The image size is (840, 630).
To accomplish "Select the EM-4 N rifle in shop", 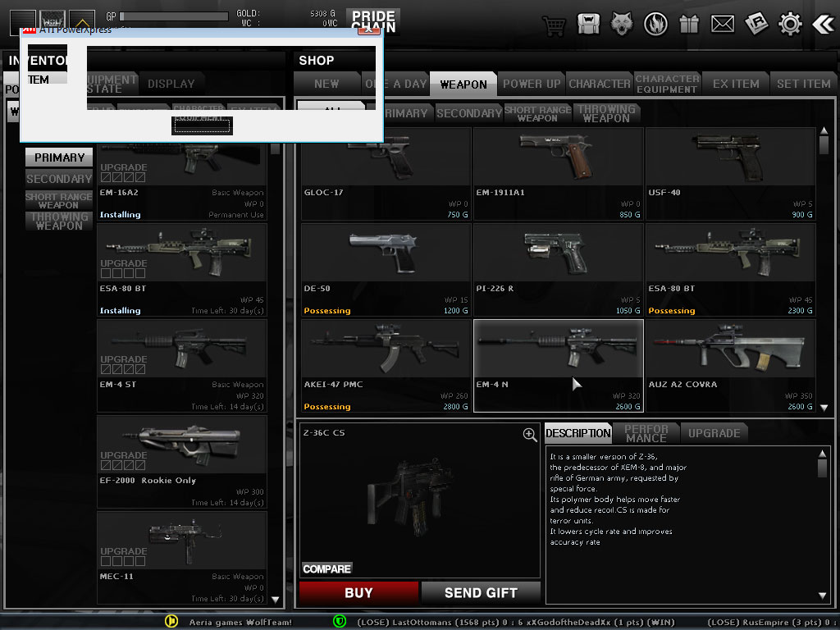I will pyautogui.click(x=558, y=366).
